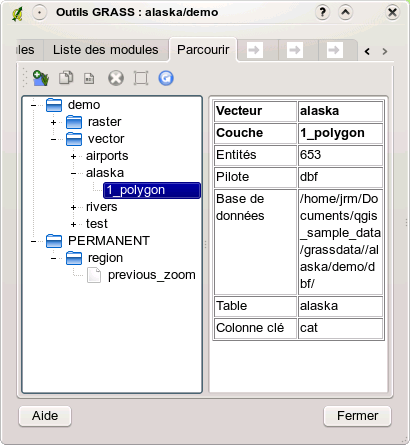This screenshot has width=410, height=445.
Task: Click the Aide button
Action: (x=45, y=416)
